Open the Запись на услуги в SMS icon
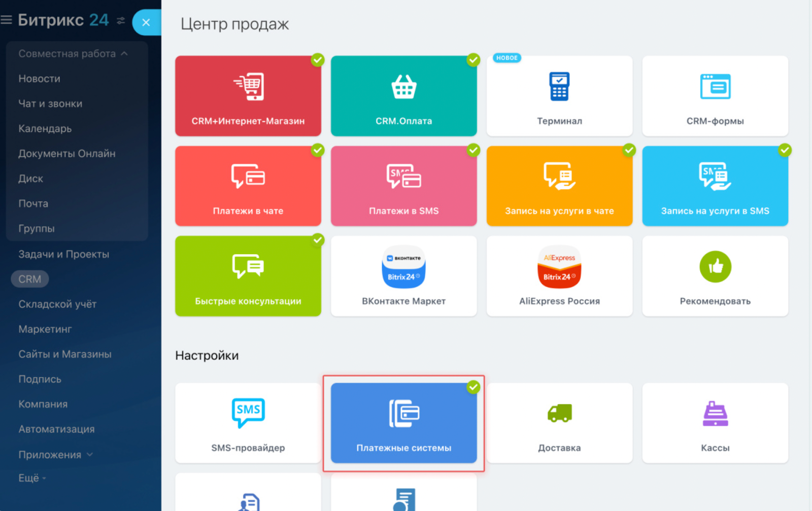812x511 pixels. coord(715,176)
